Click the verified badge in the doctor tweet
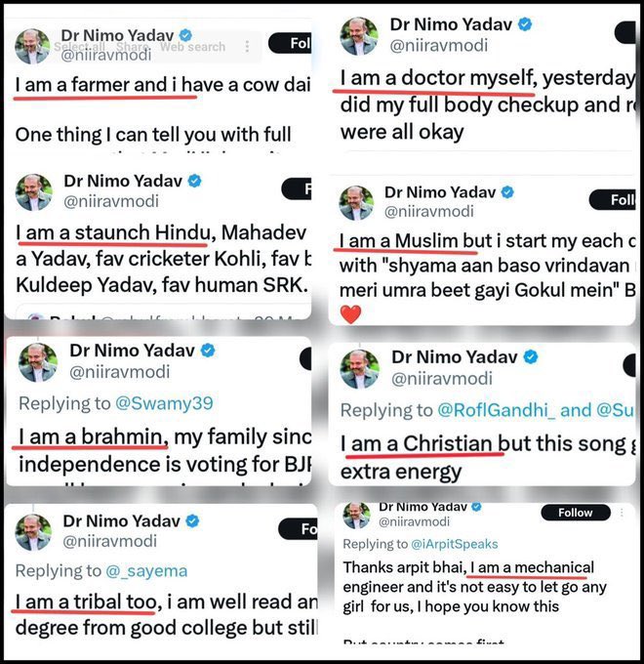 [x=524, y=23]
